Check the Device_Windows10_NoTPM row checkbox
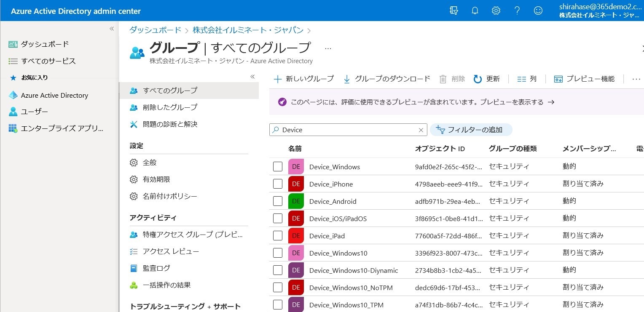This screenshot has width=644, height=312. click(278, 288)
